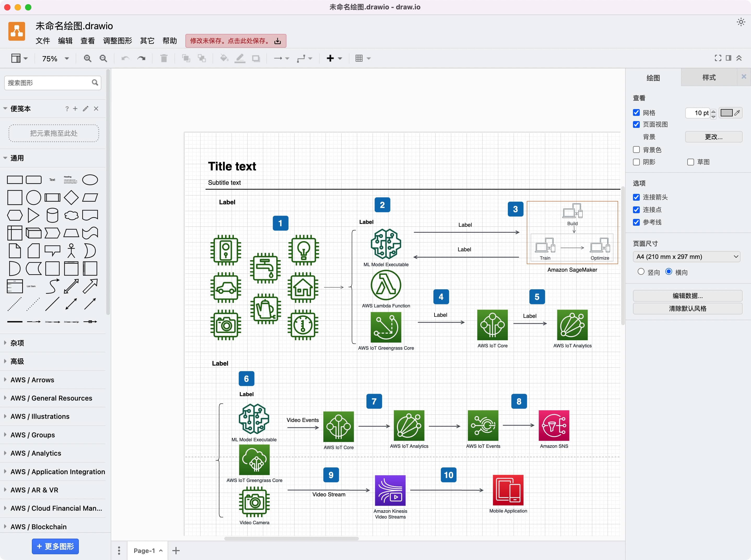Click the zoom in magnifier icon
This screenshot has height=560, width=751.
[x=87, y=58]
